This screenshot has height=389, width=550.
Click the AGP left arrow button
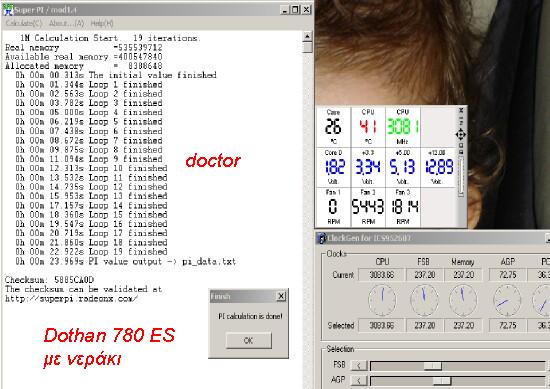pyautogui.click(x=359, y=380)
